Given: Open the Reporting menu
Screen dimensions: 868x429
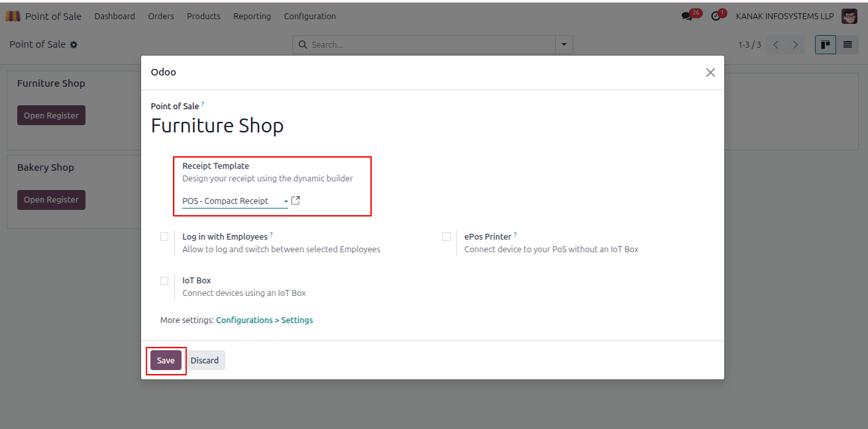Looking at the screenshot, I should 252,17.
